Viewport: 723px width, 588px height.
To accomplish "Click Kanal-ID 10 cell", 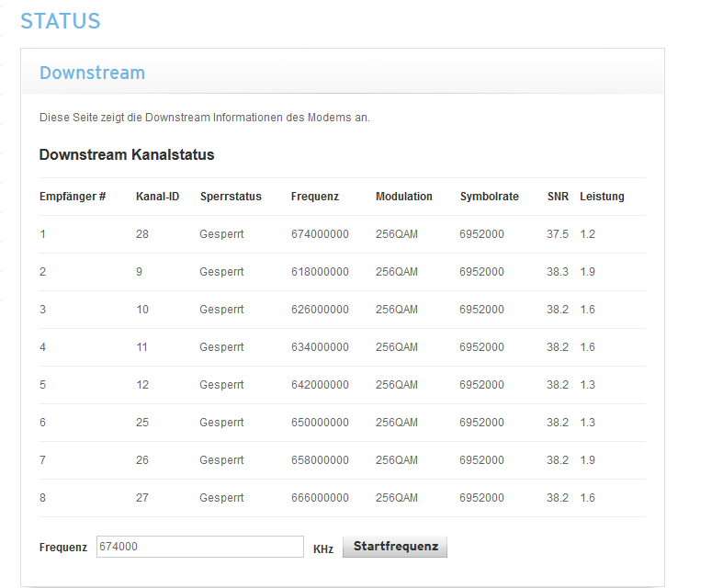I will coord(142,310).
